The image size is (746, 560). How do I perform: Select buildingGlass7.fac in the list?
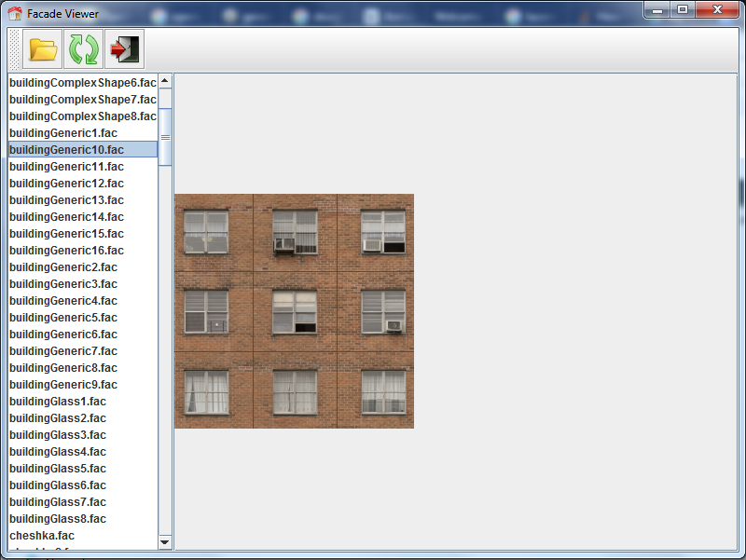[x=83, y=502]
